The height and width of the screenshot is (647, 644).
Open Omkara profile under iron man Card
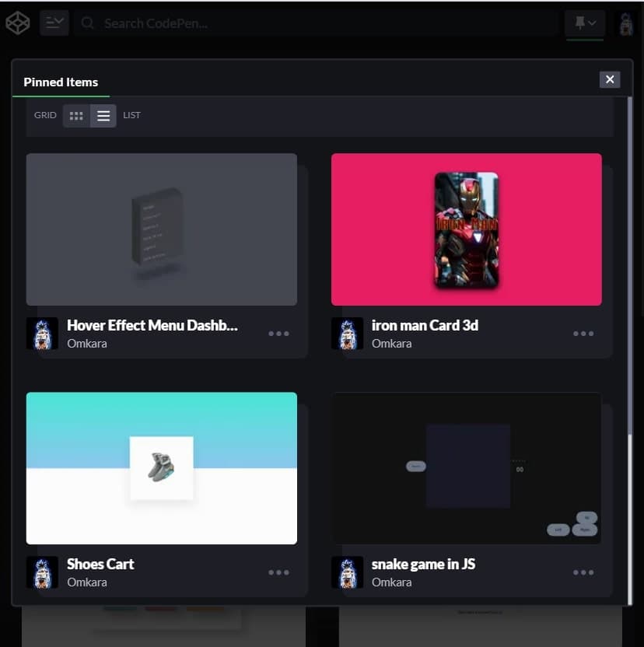coord(392,343)
